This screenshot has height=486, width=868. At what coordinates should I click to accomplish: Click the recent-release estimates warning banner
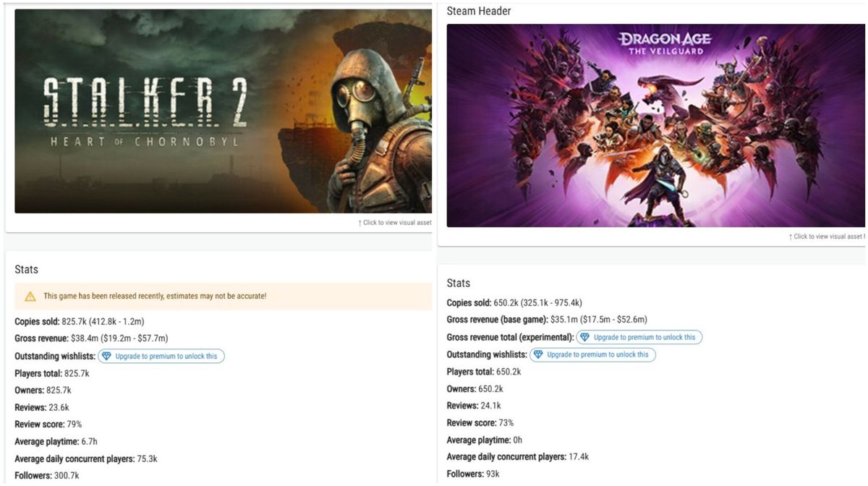(x=223, y=297)
